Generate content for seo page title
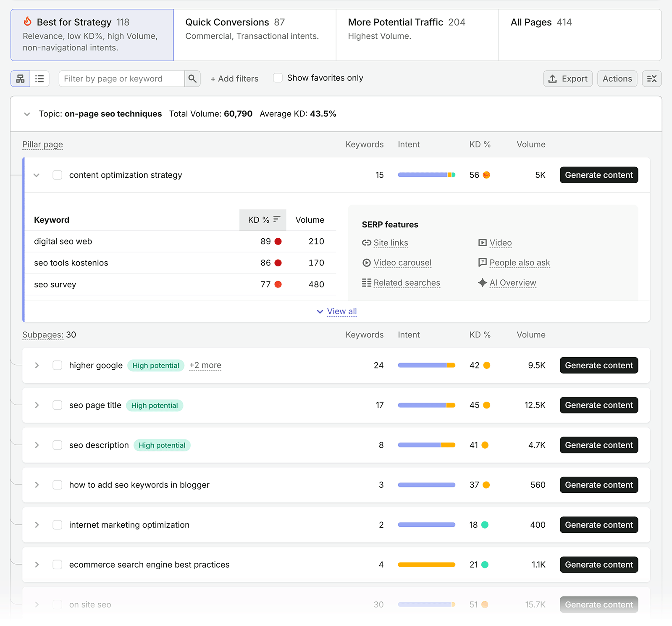The width and height of the screenshot is (672, 626). click(x=599, y=405)
